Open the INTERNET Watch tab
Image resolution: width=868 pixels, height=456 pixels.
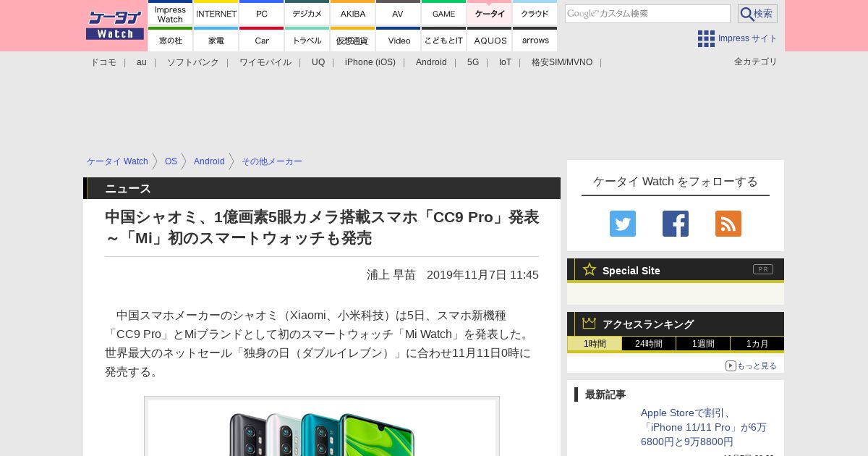(216, 13)
